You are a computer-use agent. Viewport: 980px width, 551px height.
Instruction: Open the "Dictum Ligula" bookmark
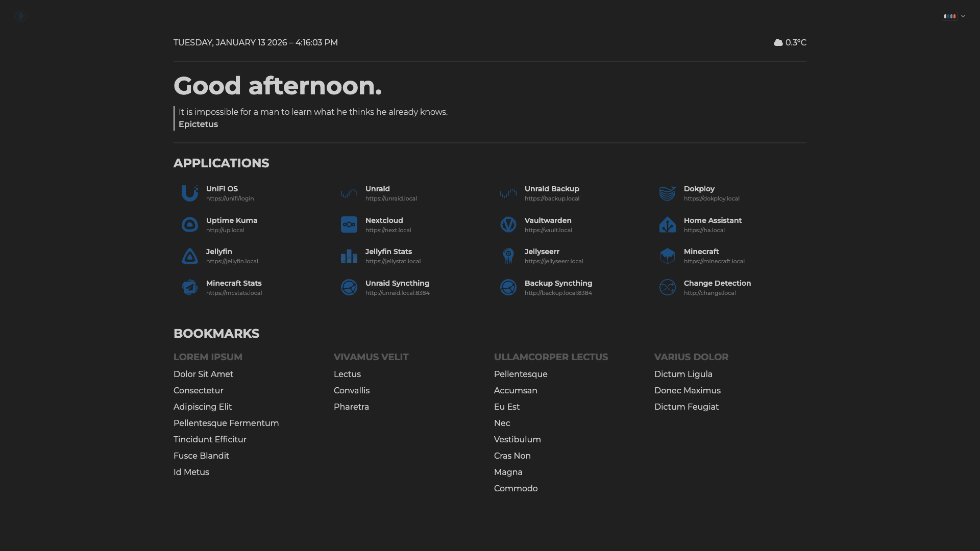pos(683,374)
